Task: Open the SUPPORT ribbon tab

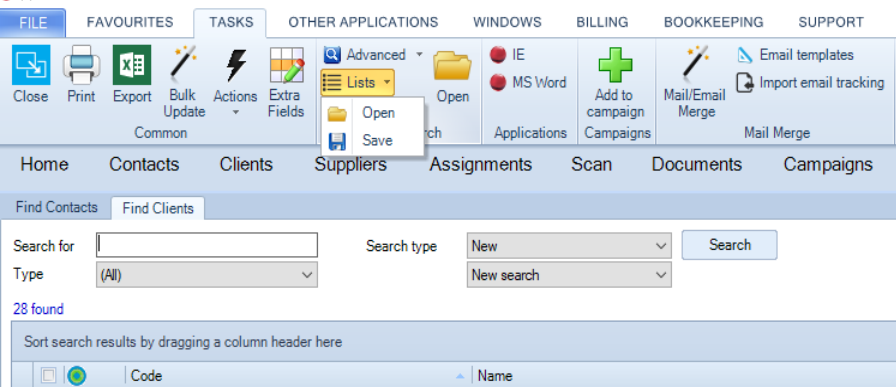Action: click(831, 22)
